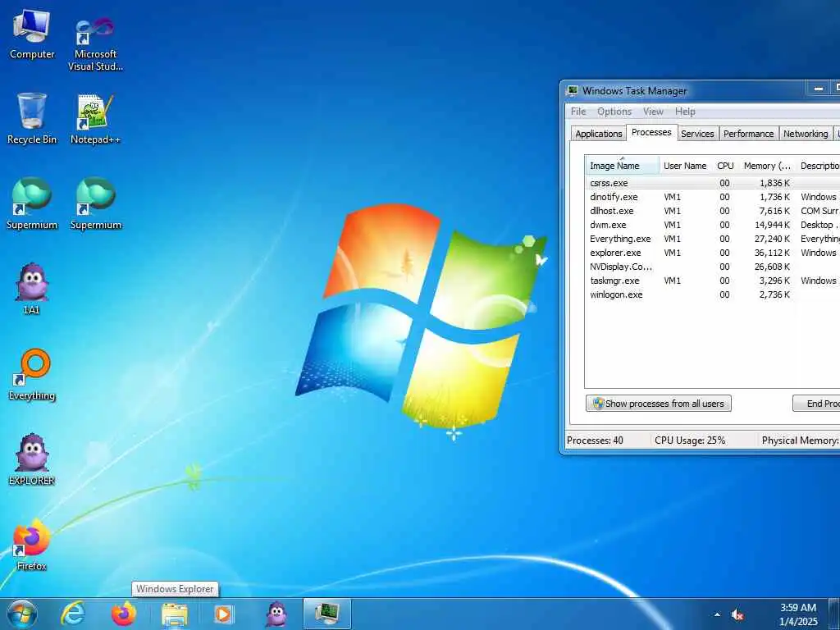Click the Physical Memory status entry
Image resolution: width=840 pixels, height=630 pixels.
click(x=800, y=441)
